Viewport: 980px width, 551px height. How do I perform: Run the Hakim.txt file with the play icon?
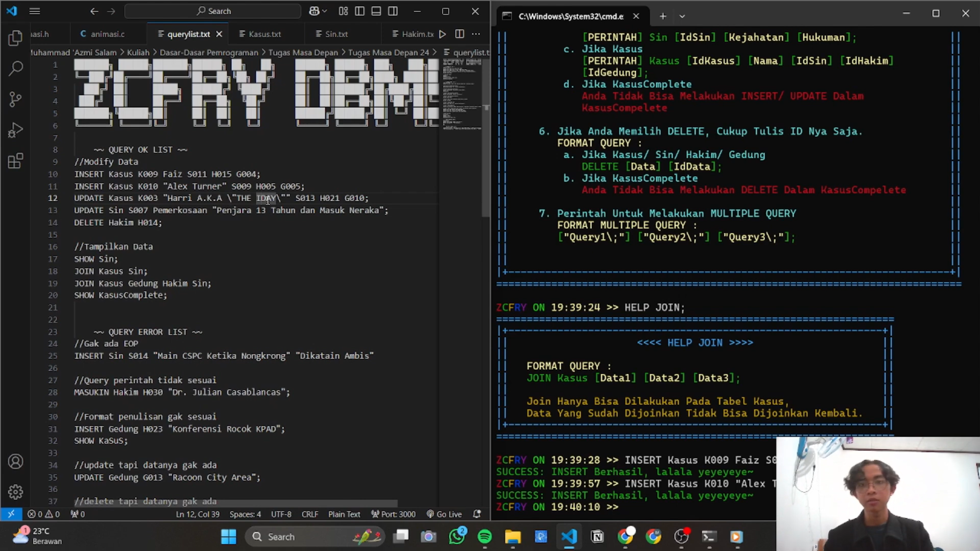(x=442, y=34)
